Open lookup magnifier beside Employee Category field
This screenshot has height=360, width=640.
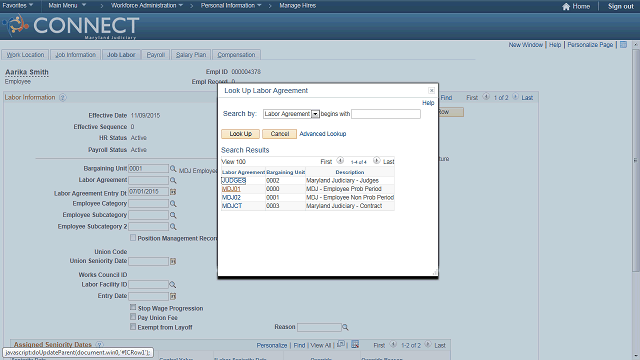173,203
